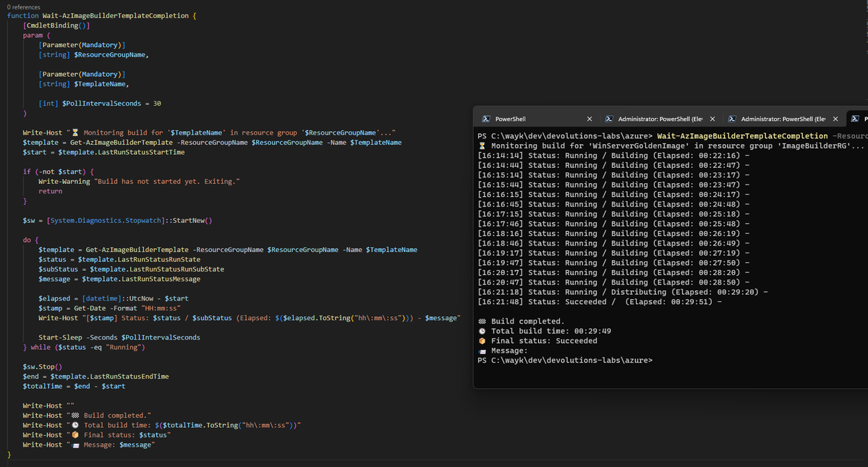Click the Start-Sleep -Seconds line in the editor
The height and width of the screenshot is (467, 868).
point(119,337)
